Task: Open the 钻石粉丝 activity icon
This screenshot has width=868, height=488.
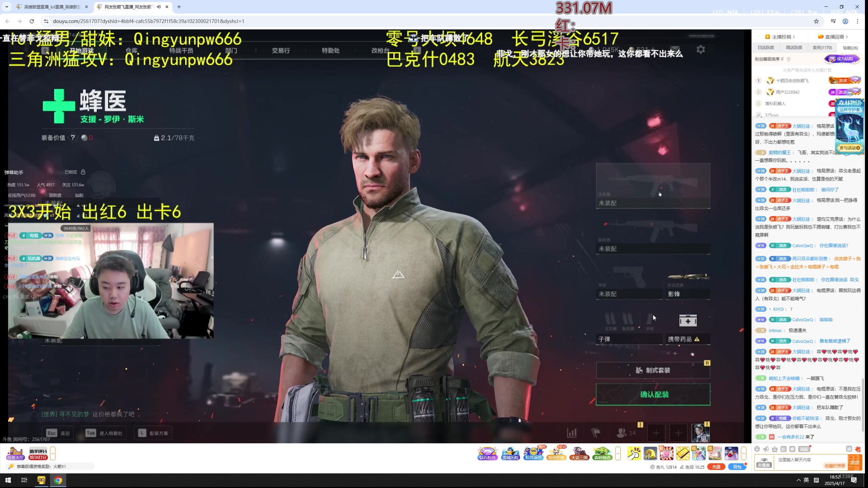Action: point(487,453)
